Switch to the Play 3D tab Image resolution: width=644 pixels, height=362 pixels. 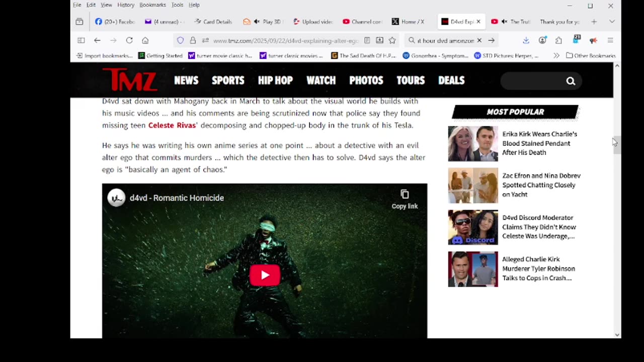tap(263, 22)
